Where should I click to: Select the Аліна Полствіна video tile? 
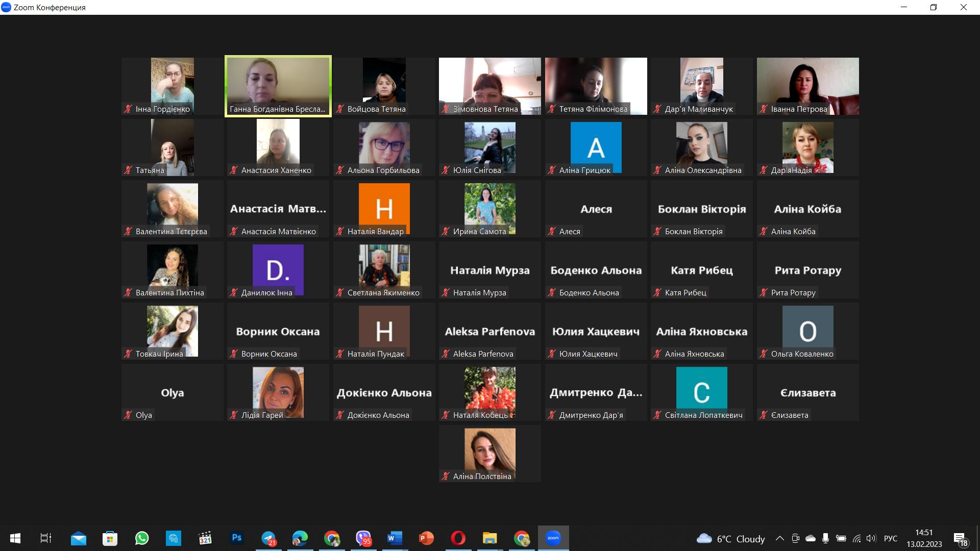coord(489,454)
